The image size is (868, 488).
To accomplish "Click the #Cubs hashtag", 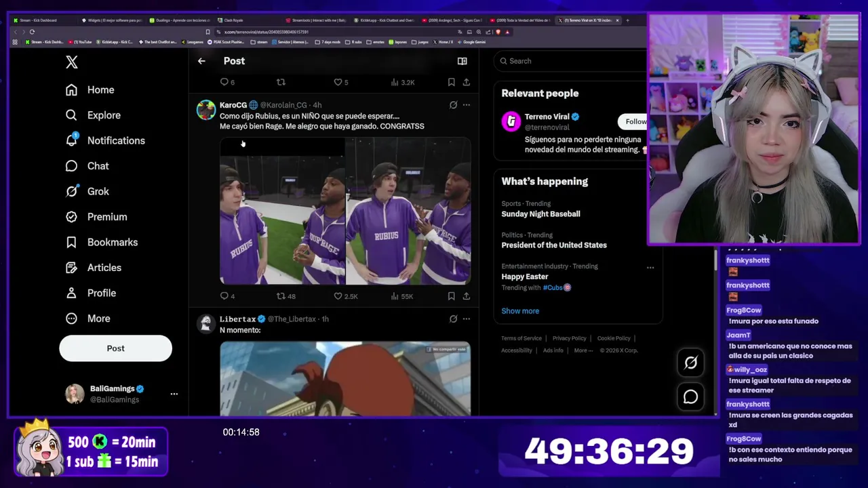I will tap(553, 288).
